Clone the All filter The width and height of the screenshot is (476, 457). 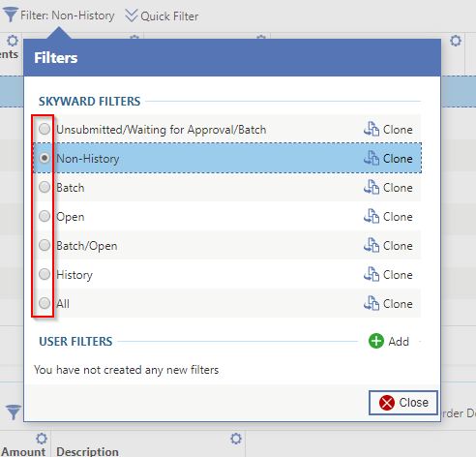coord(388,304)
